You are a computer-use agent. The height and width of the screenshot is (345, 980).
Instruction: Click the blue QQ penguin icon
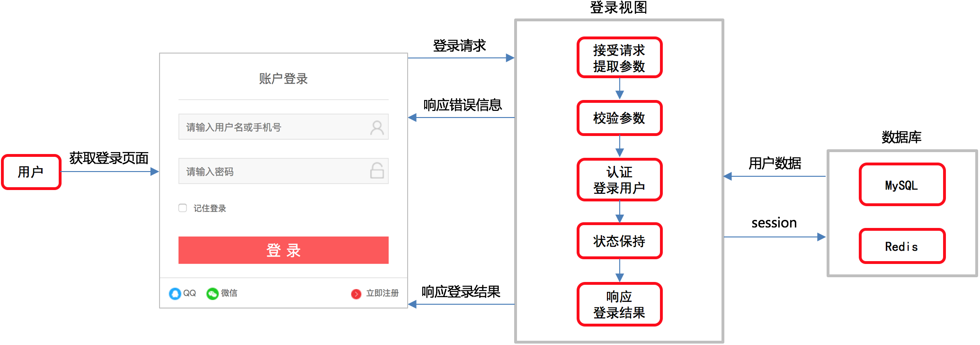(x=175, y=294)
